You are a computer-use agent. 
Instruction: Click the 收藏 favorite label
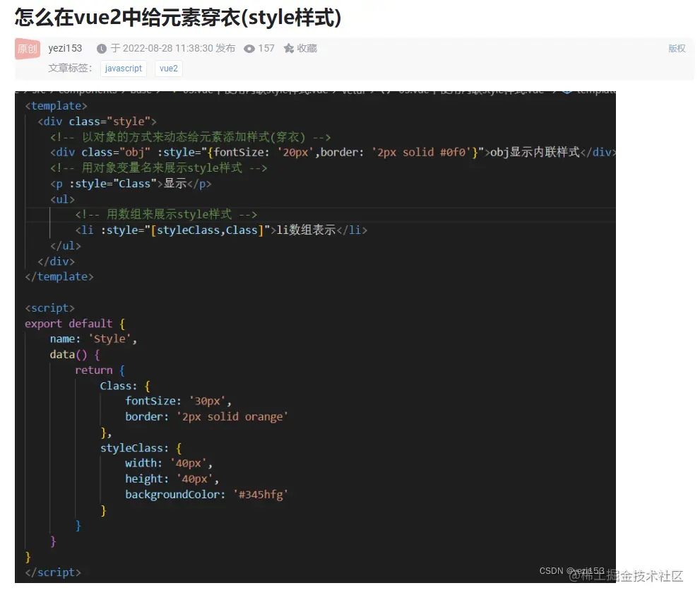coord(307,48)
